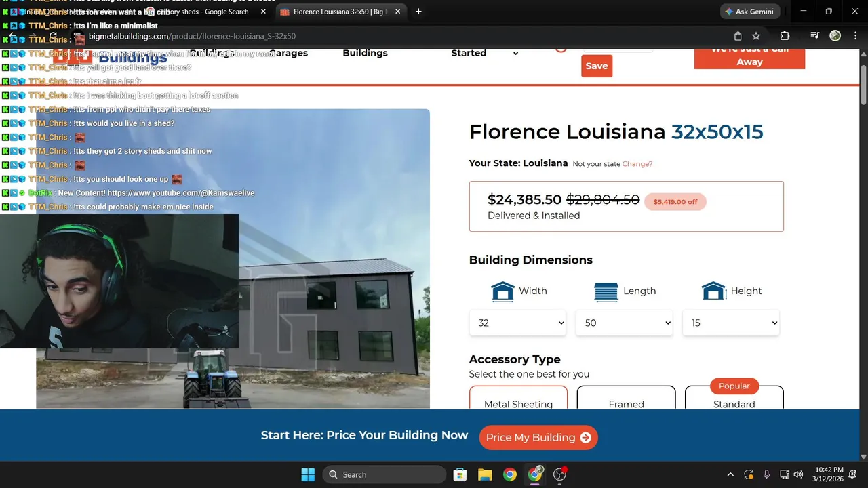
Task: Open media control icon in Chrome toolbar
Action: (x=815, y=36)
